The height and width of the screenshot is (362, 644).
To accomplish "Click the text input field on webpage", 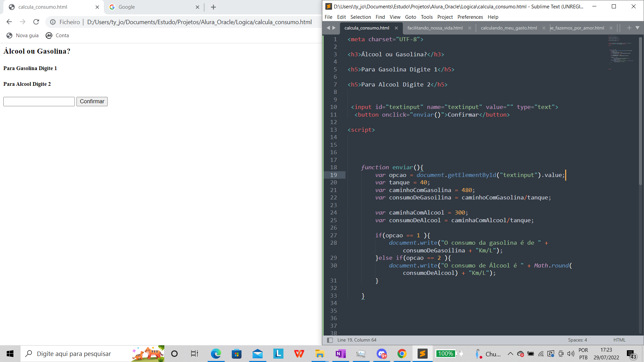I will (39, 101).
